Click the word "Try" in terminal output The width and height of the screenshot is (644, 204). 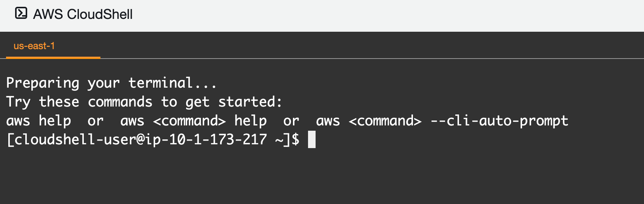(18, 102)
